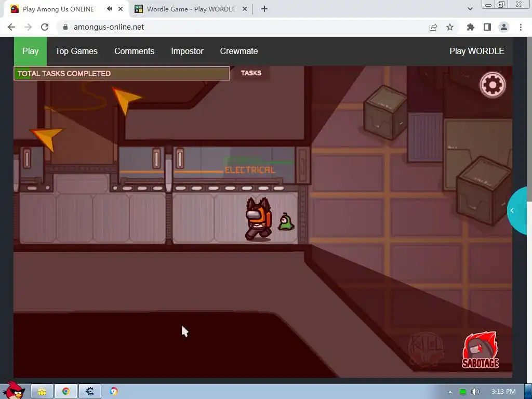This screenshot has width=532, height=399.
Task: Open the Angry Birds start button
Action: [x=14, y=390]
